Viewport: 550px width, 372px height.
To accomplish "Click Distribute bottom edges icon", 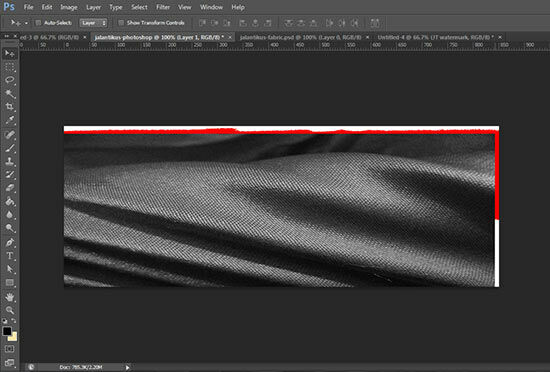I will 313,23.
